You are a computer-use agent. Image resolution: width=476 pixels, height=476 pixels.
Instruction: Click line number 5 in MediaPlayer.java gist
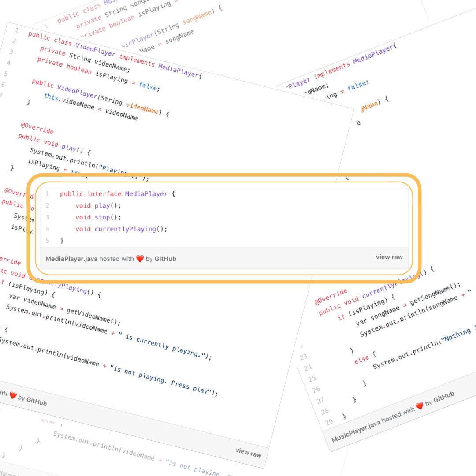(x=47, y=241)
